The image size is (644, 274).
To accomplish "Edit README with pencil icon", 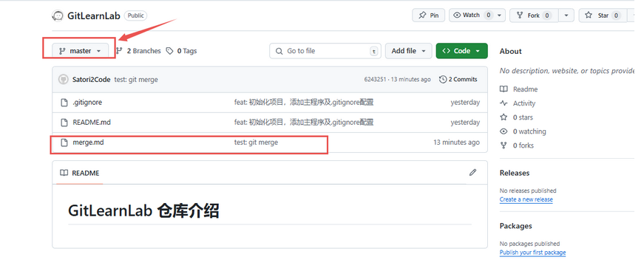I will coord(472,172).
